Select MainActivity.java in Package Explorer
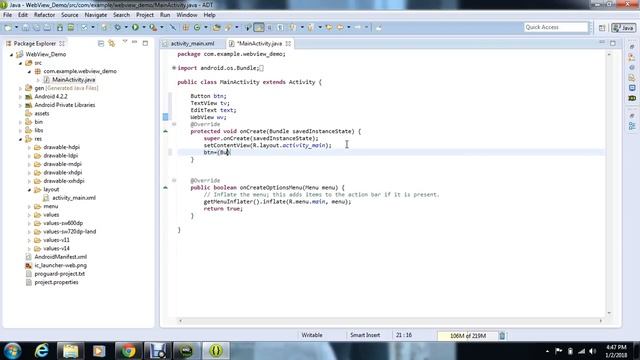This screenshot has width=640, height=360. tap(73, 80)
